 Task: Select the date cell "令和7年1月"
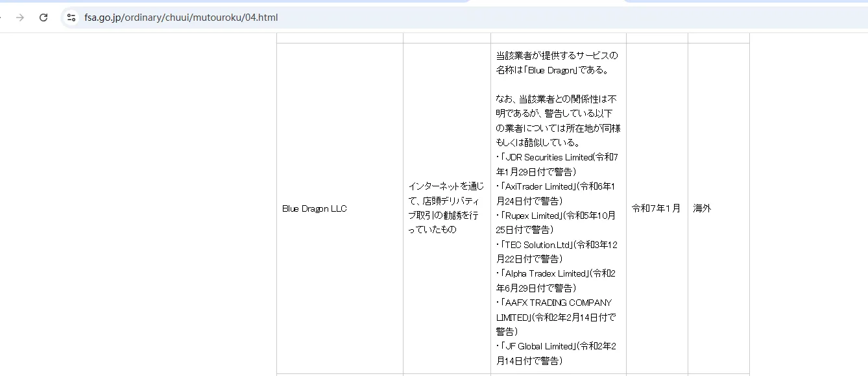[656, 208]
